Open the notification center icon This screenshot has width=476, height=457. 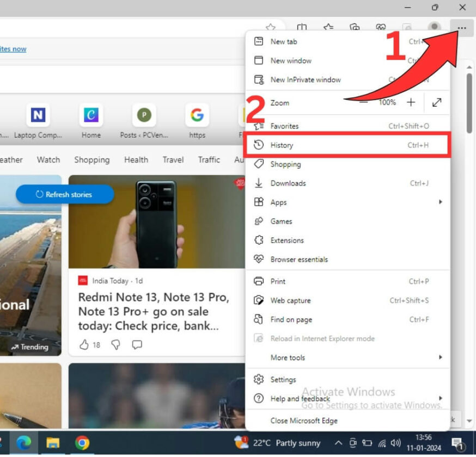pyautogui.click(x=457, y=443)
